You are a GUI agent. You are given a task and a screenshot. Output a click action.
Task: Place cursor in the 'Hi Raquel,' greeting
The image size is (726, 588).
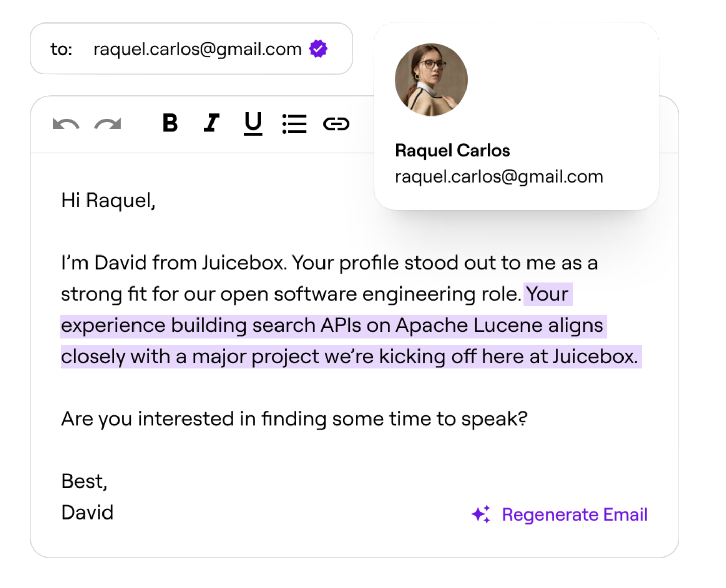tap(108, 200)
